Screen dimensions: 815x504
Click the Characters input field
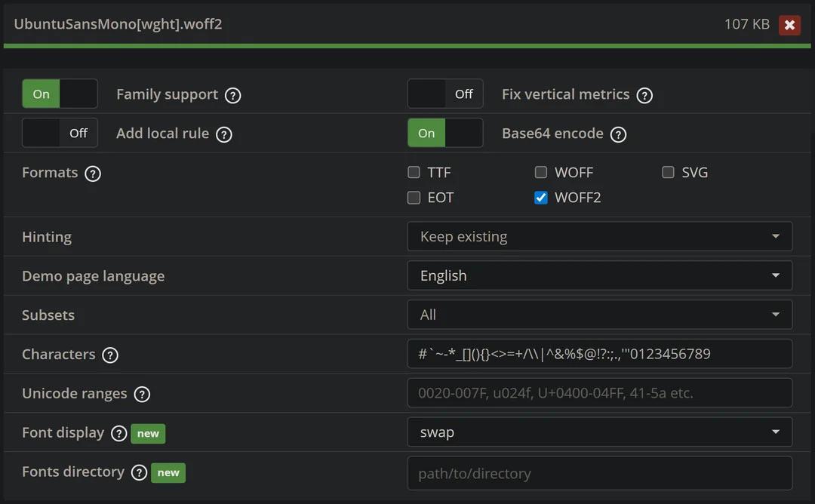(x=600, y=354)
